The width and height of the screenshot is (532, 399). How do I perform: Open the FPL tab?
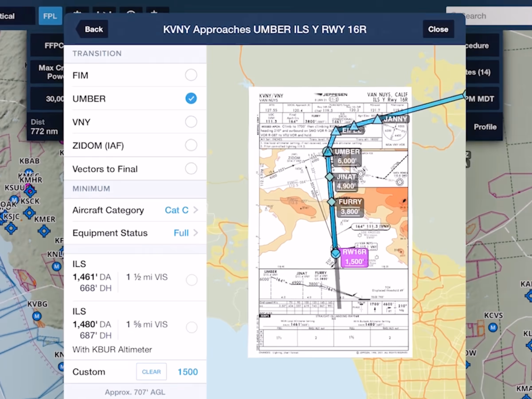tap(50, 16)
